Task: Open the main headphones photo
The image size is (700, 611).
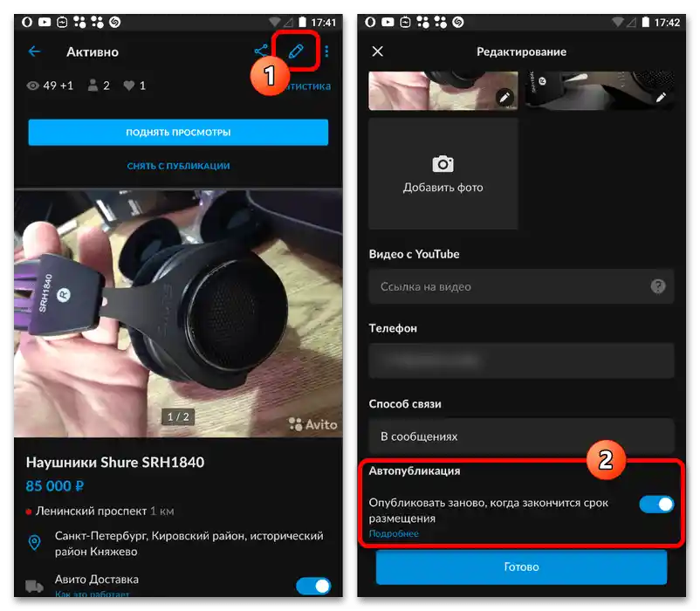Action: (178, 312)
